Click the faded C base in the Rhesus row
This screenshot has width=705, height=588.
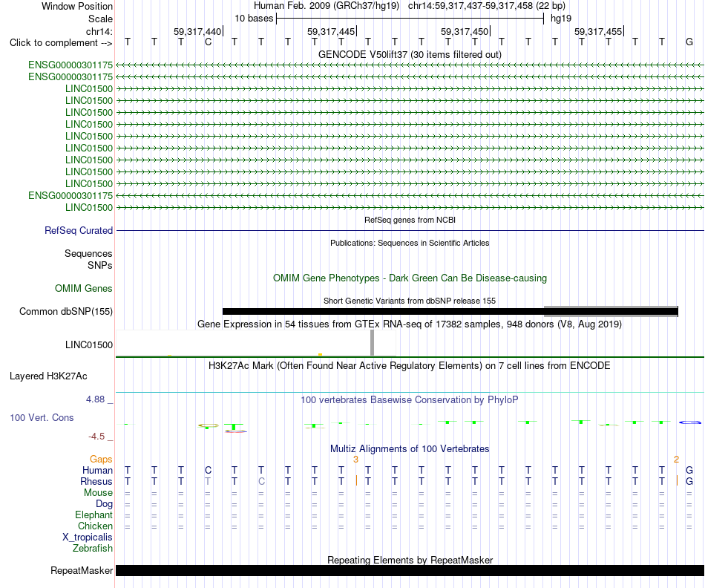(x=261, y=481)
